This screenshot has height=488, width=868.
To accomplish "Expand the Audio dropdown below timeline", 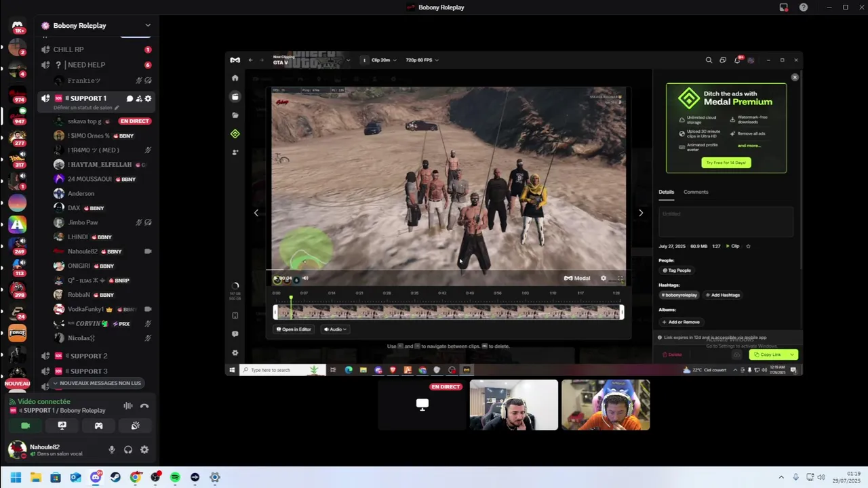I will (335, 329).
